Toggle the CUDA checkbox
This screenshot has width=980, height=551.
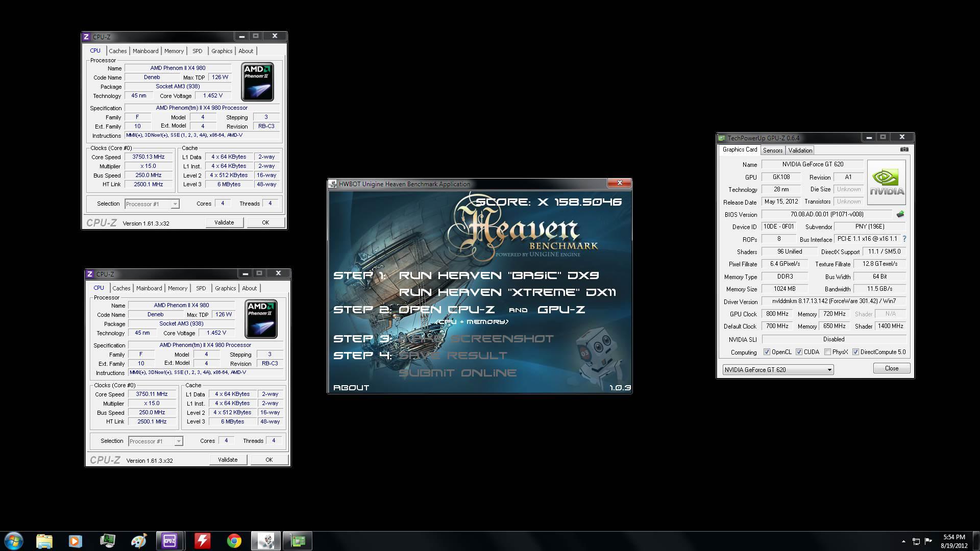tap(799, 352)
